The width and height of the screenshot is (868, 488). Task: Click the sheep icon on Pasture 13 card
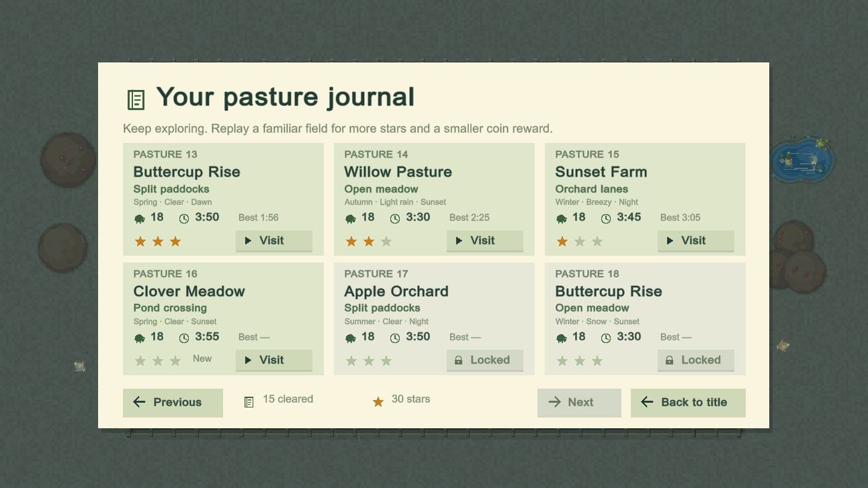point(140,218)
